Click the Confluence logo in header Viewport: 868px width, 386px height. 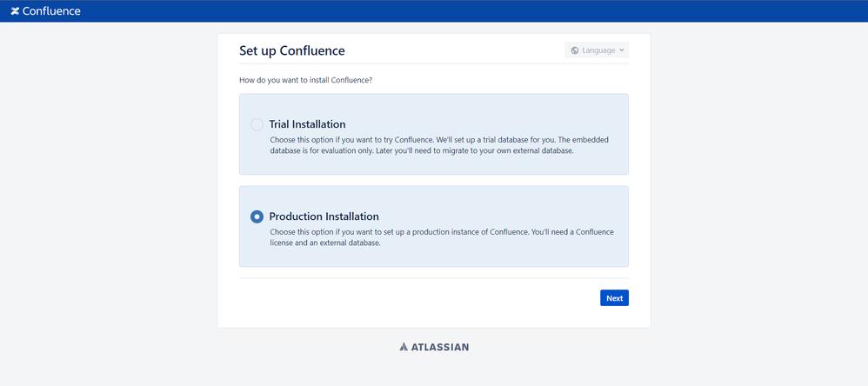click(x=45, y=11)
